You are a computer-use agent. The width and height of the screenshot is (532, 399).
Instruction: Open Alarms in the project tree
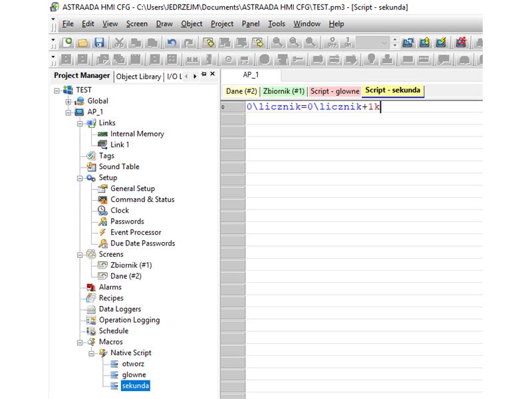(110, 287)
